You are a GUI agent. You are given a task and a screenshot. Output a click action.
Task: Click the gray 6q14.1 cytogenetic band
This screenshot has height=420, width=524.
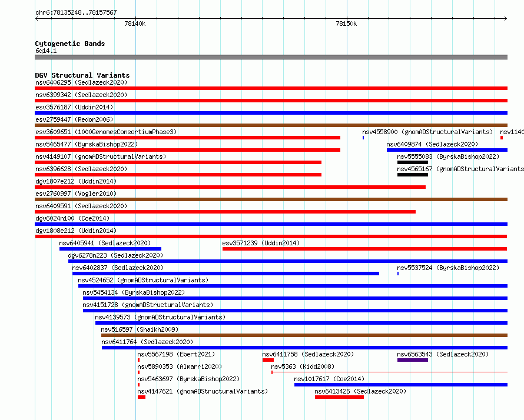click(x=271, y=57)
